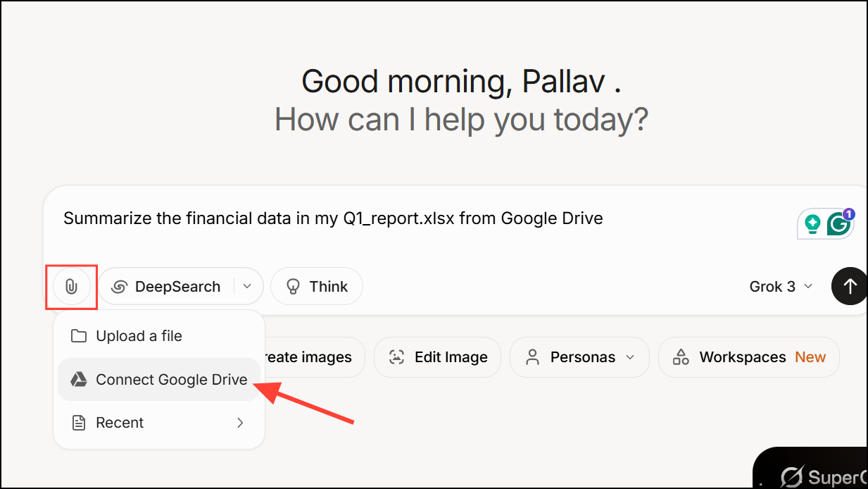Open the Grammarly extension icon
Viewport: 868px width, 489px height.
839,223
